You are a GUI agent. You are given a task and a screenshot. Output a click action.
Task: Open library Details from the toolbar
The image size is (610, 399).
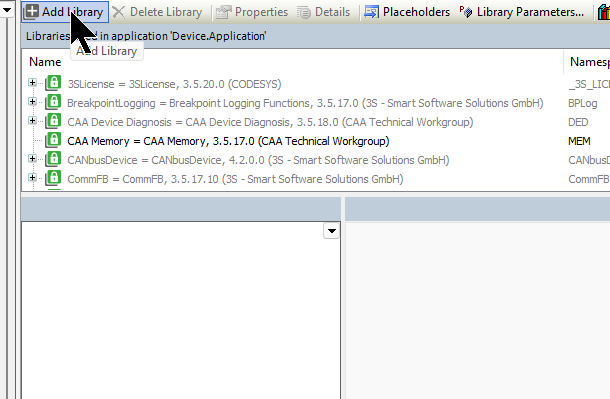[x=324, y=12]
